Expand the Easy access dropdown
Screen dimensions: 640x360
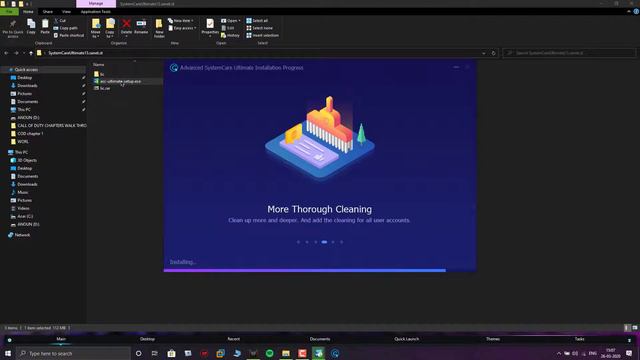click(x=182, y=28)
